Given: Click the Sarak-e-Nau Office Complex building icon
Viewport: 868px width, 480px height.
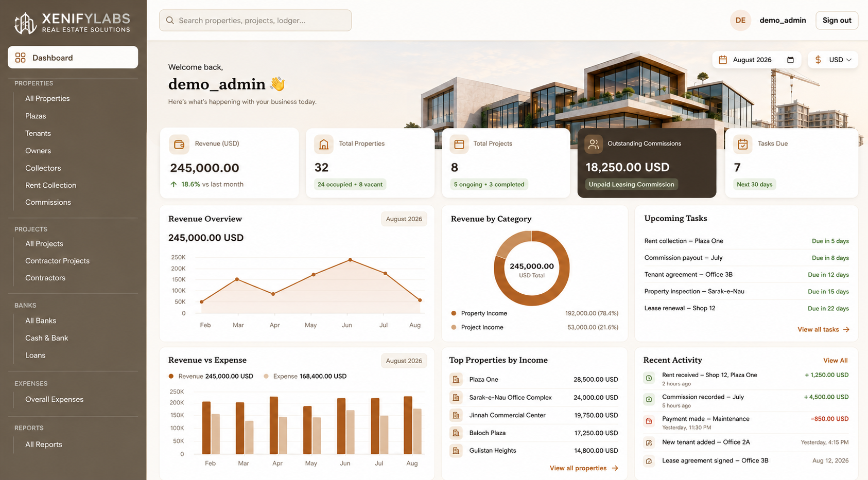Looking at the screenshot, I should 456,398.
